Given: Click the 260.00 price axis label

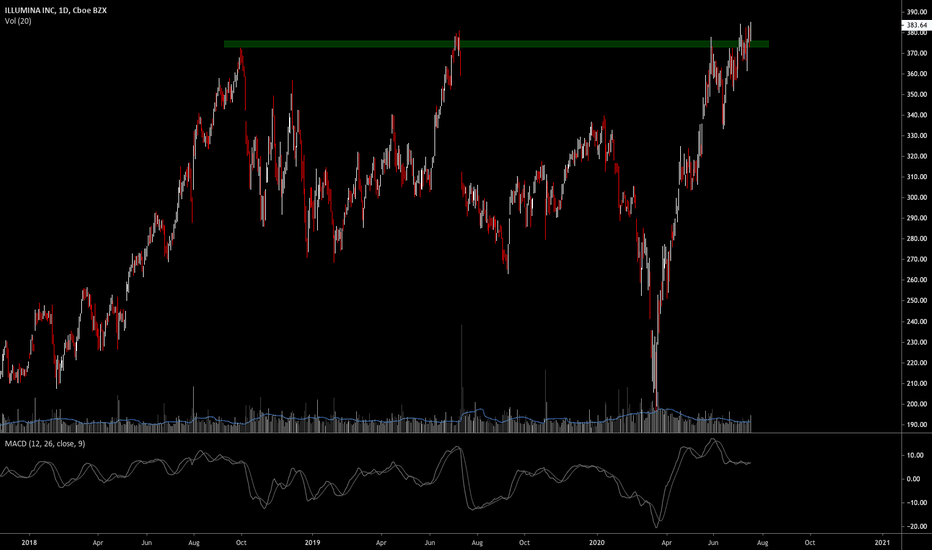Looking at the screenshot, I should coord(917,280).
